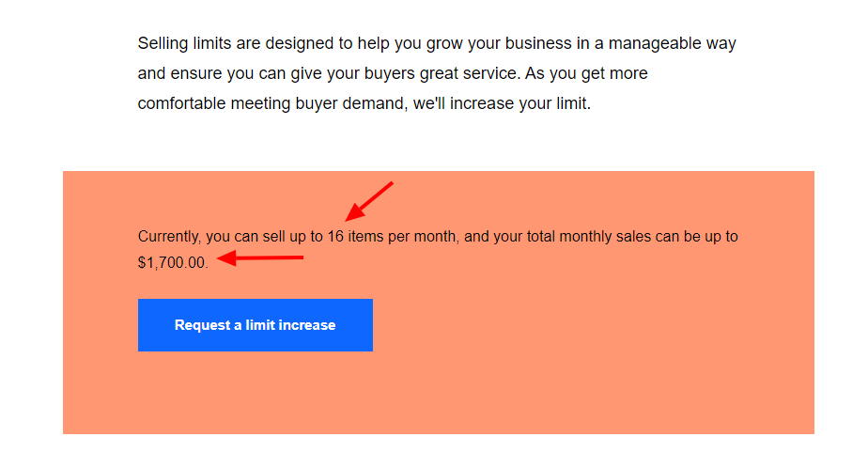The width and height of the screenshot is (868, 468).
Task: Select the $1,700.00 sales limit amount
Action: [172, 262]
